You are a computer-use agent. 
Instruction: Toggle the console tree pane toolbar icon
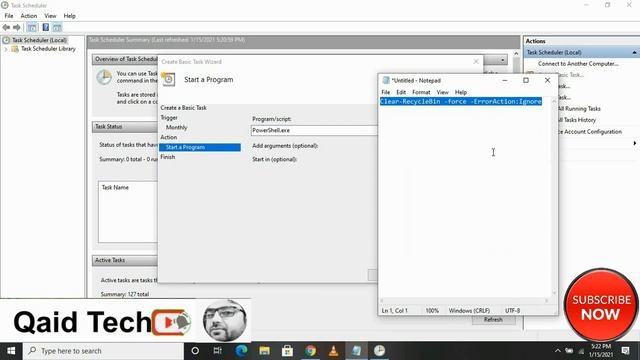point(32,27)
